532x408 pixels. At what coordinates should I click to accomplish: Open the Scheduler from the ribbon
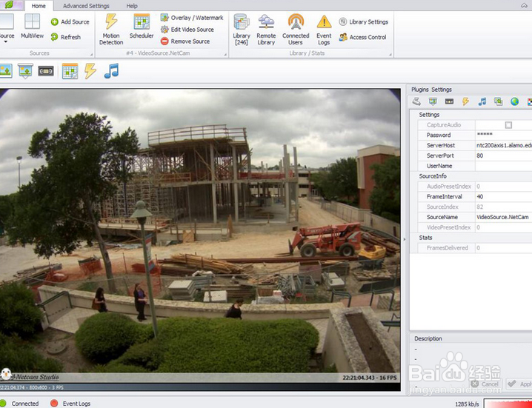tap(142, 27)
